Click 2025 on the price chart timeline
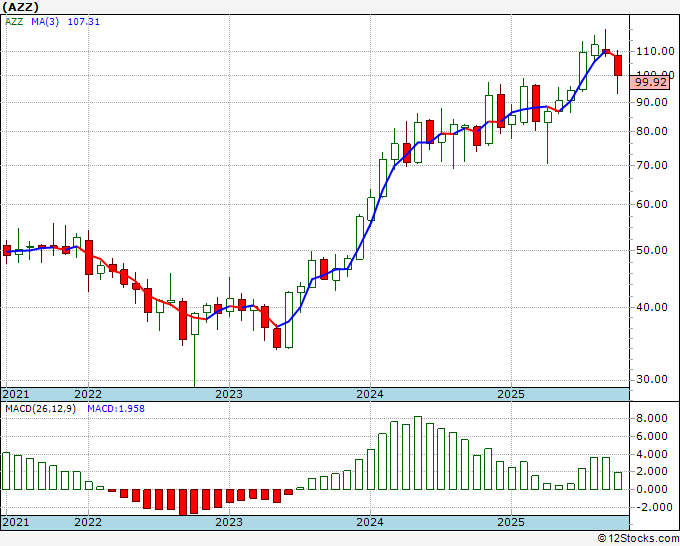Screen dimensions: 680x546 point(511,394)
